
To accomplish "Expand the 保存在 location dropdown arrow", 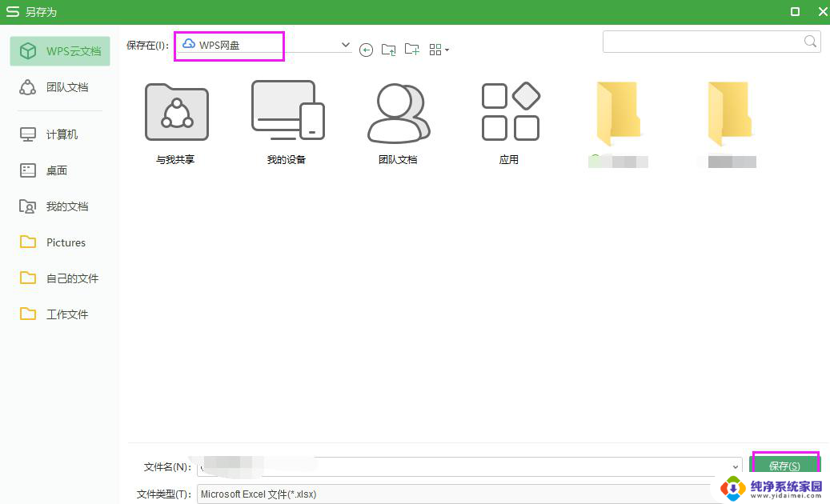I will point(345,45).
